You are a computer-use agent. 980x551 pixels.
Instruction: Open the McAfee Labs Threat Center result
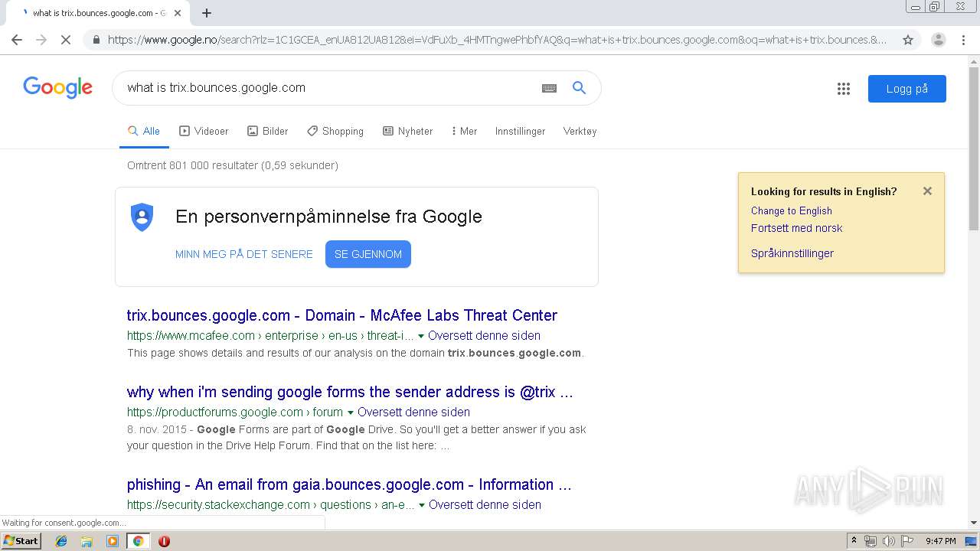click(x=342, y=315)
